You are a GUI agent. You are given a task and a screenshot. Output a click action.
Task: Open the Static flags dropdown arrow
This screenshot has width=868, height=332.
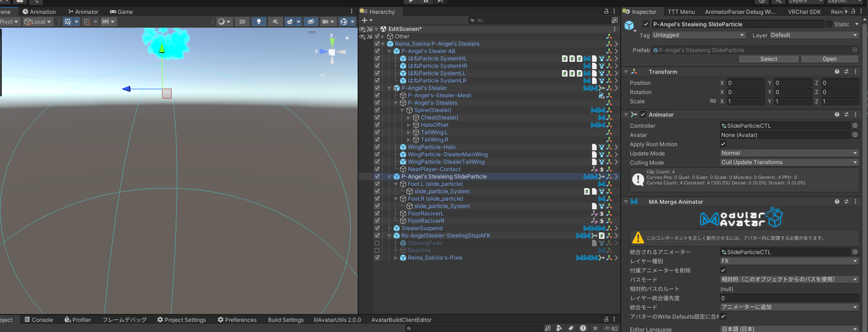pos(857,24)
